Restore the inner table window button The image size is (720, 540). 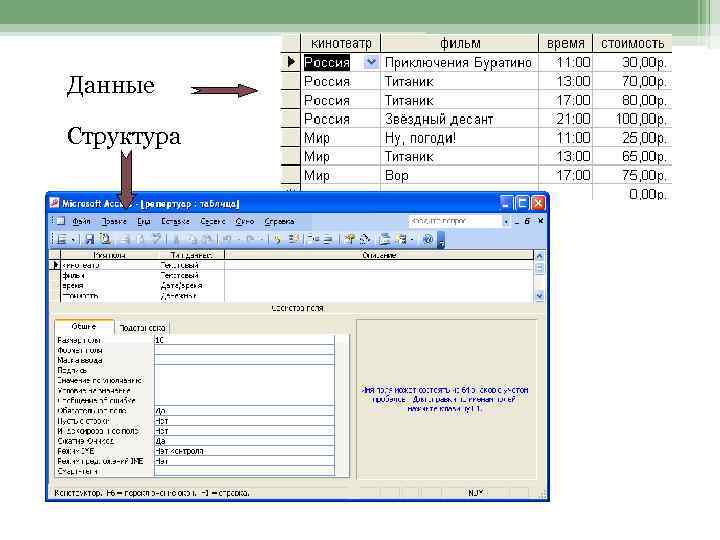[x=527, y=221]
